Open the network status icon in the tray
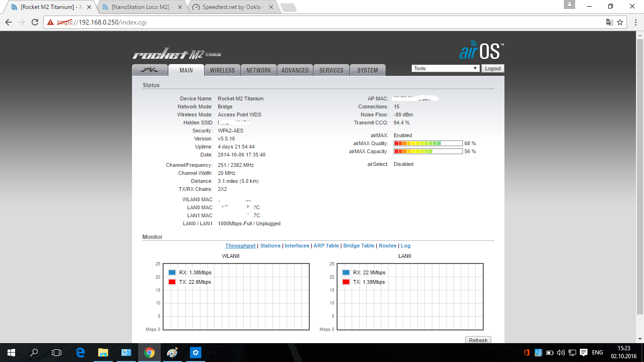644x362 pixels. point(572,353)
